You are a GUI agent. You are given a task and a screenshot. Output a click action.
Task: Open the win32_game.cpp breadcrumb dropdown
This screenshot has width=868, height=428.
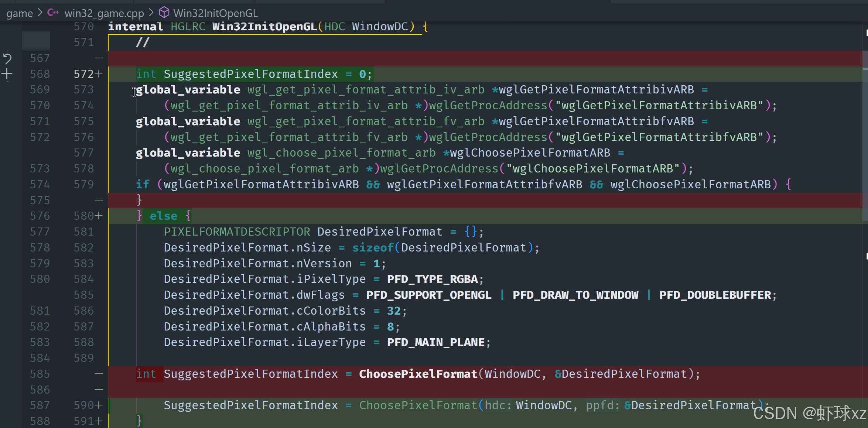coord(104,13)
